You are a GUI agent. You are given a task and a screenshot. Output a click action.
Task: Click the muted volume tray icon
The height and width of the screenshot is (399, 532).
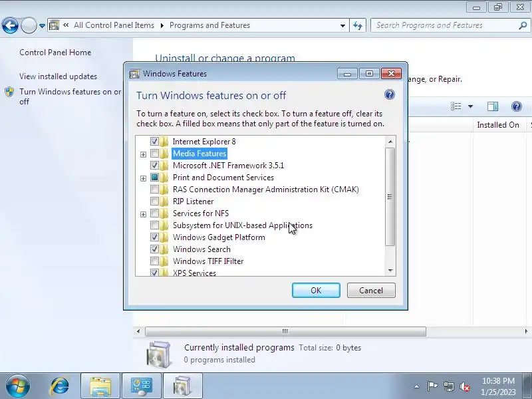pos(465,386)
